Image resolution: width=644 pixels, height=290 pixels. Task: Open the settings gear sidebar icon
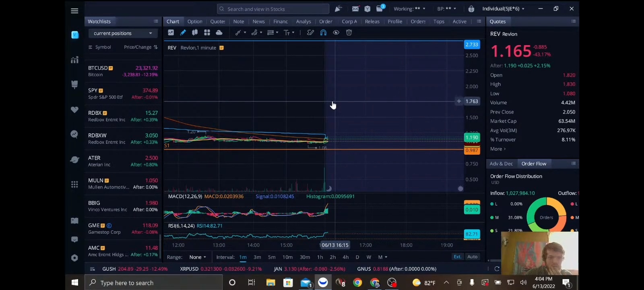click(74, 258)
